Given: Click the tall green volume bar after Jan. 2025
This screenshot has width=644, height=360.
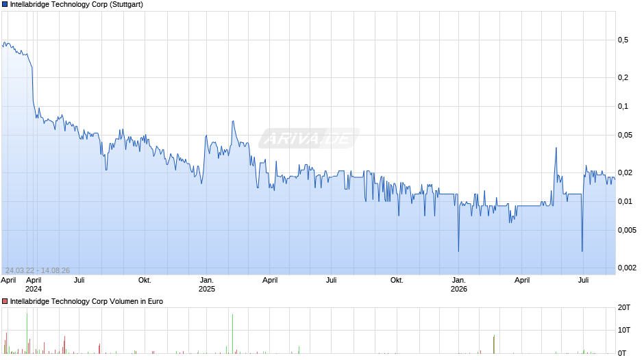Looking at the screenshot, I should 232,334.
